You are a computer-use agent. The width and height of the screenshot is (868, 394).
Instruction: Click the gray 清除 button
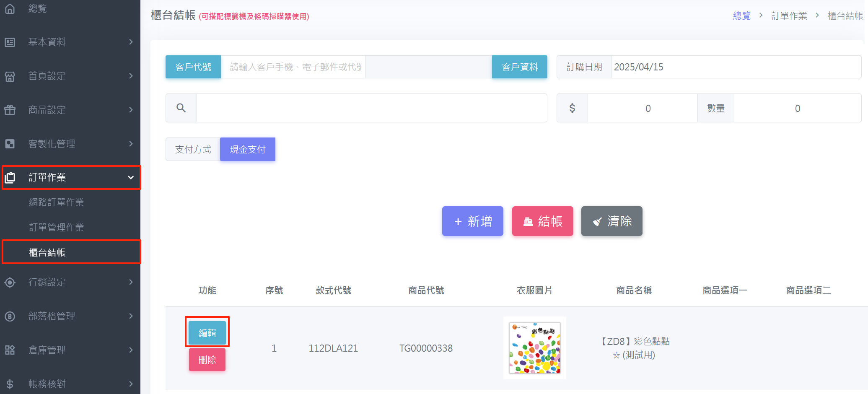(x=611, y=221)
